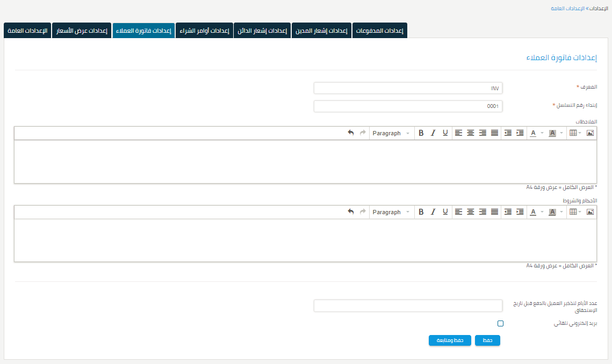Switch to the إعدادات المدفوعات tab
The width and height of the screenshot is (612, 364).
click(380, 31)
